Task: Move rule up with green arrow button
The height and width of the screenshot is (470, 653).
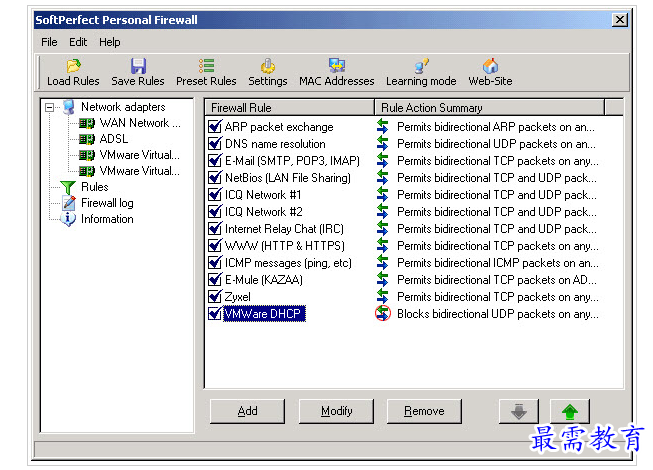Action: coord(570,411)
